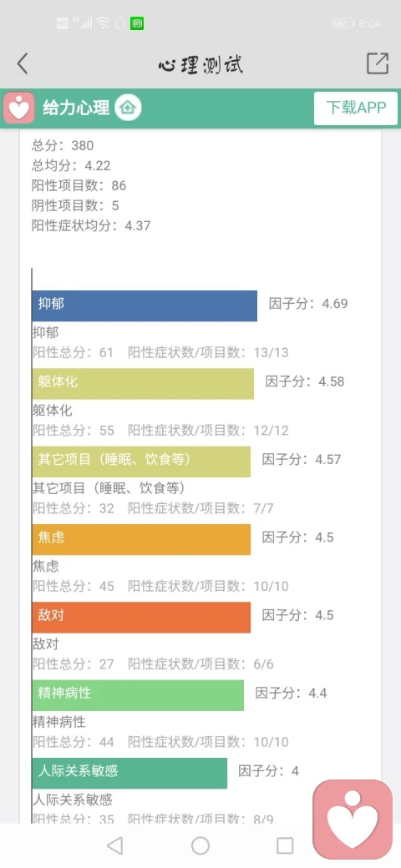This screenshot has height=868, width=401.
Task: Tap the 其它项目（睡眠、饮食等）bar
Action: click(141, 462)
